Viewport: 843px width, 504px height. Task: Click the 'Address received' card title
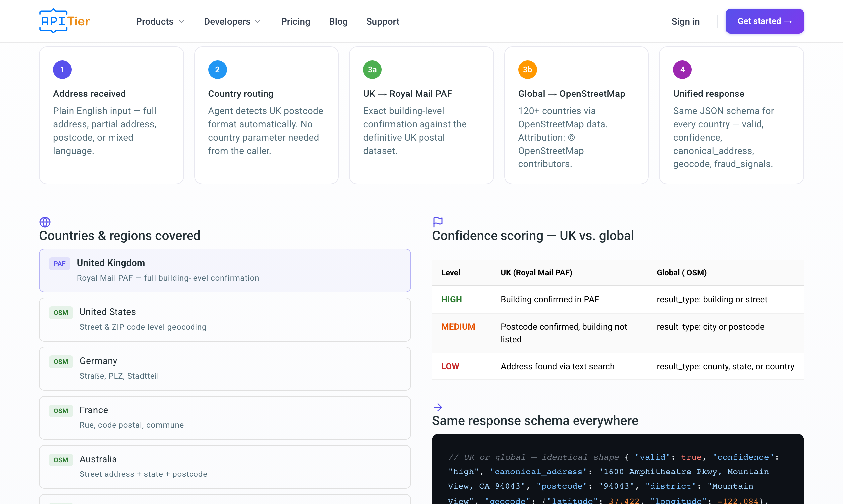(89, 94)
